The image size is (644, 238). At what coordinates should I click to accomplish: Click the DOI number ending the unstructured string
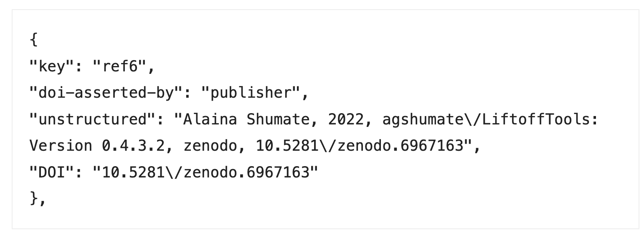point(359,146)
